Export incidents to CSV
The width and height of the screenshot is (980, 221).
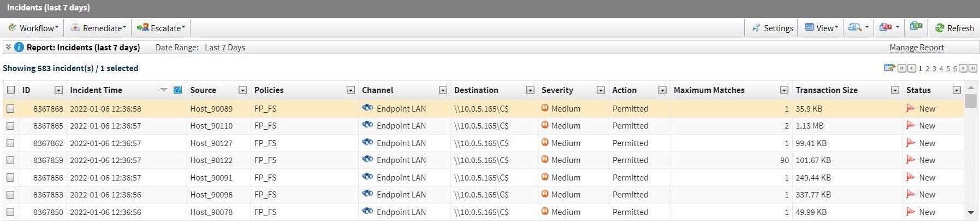916,26
